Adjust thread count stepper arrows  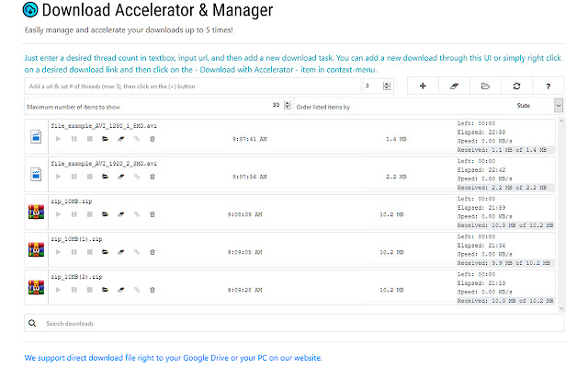coord(387,86)
